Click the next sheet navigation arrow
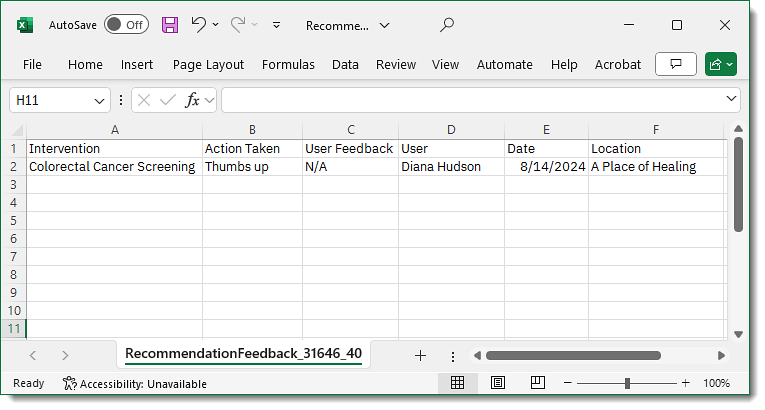 (x=65, y=356)
